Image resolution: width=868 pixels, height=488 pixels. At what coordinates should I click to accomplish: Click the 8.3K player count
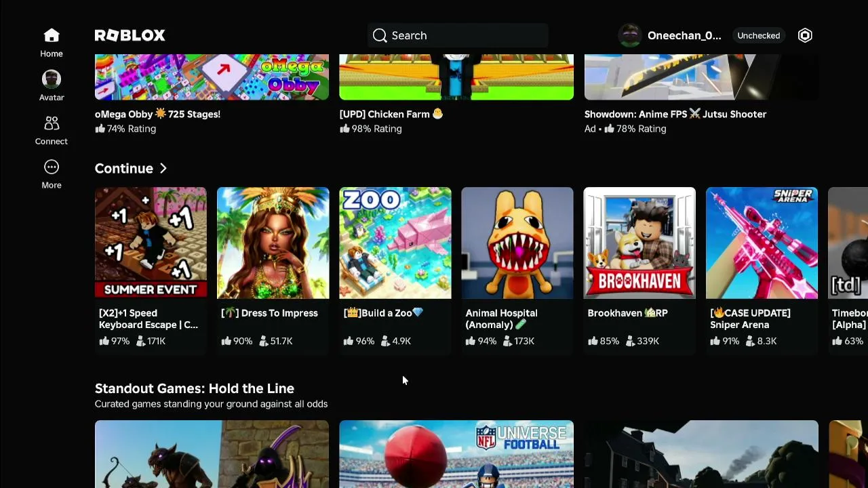tap(762, 341)
